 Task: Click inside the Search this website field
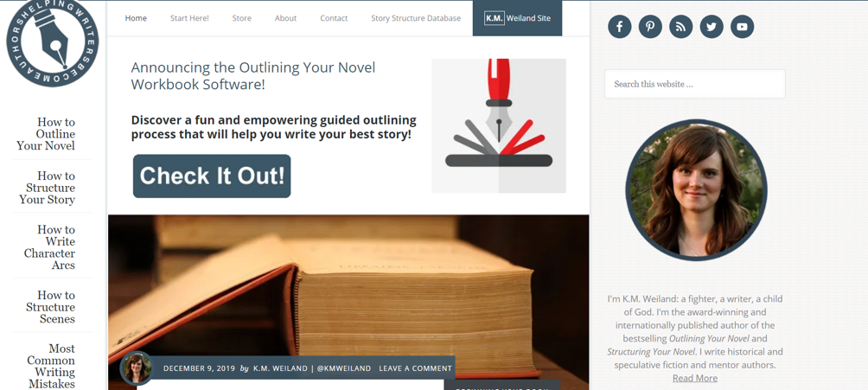point(695,84)
